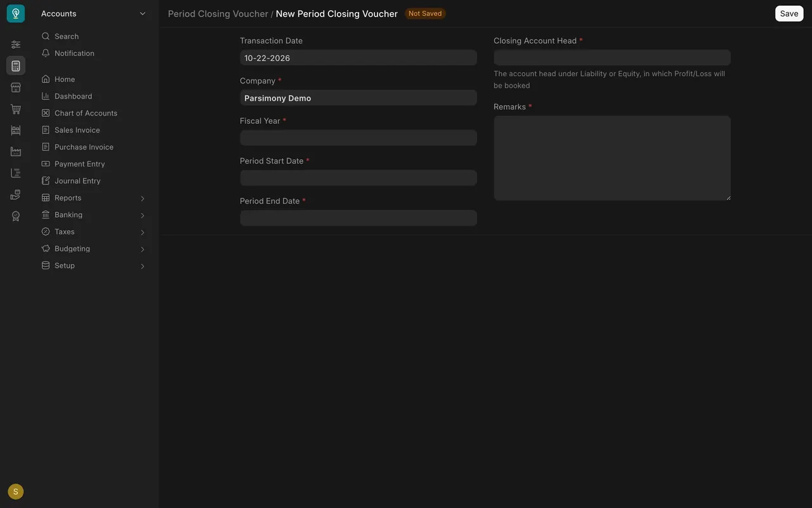
Task: Open the hand-with-box module icon
Action: click(x=16, y=195)
